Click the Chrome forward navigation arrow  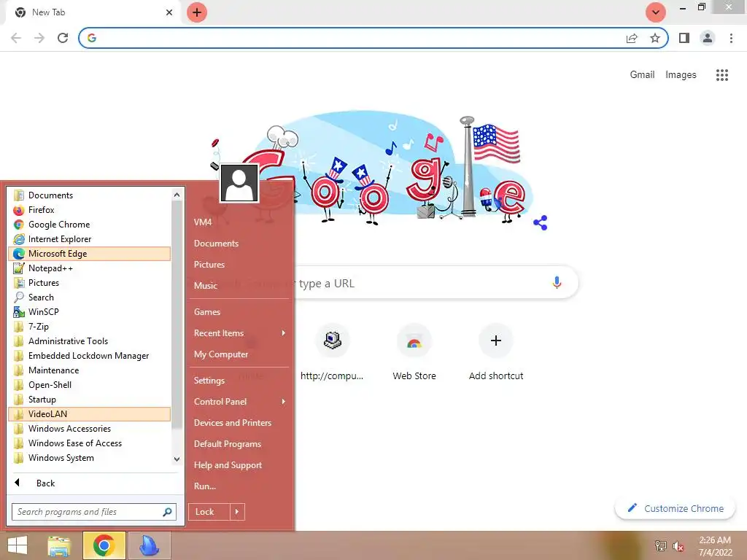click(x=39, y=38)
